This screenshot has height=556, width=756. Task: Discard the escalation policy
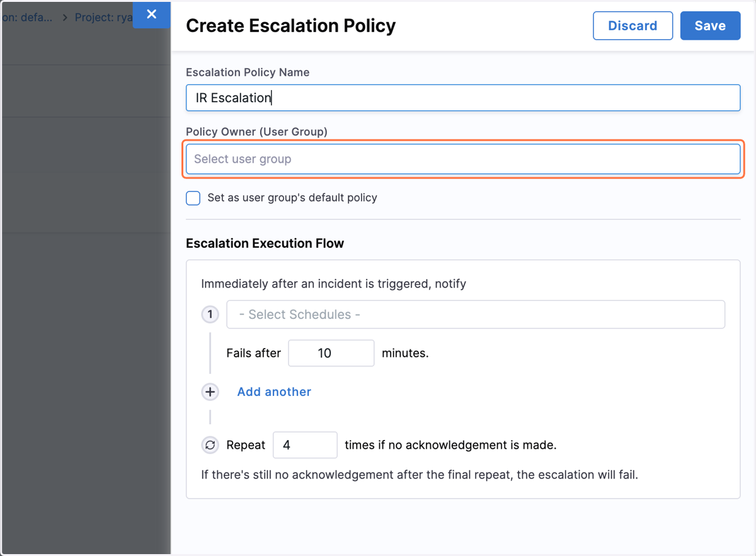point(633,26)
